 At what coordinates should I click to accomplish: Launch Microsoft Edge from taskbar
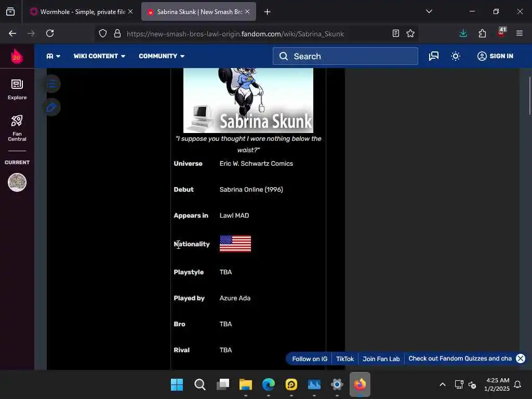(269, 385)
